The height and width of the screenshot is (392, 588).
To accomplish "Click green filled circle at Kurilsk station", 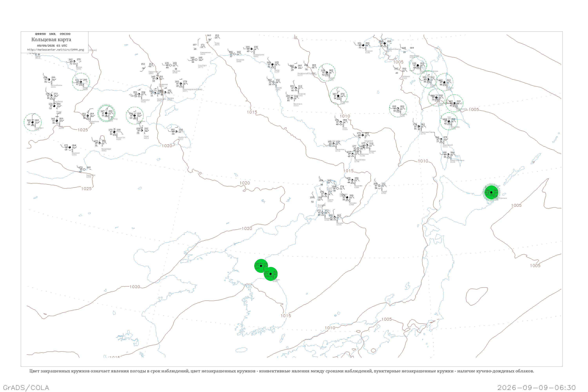I will pos(491,192).
